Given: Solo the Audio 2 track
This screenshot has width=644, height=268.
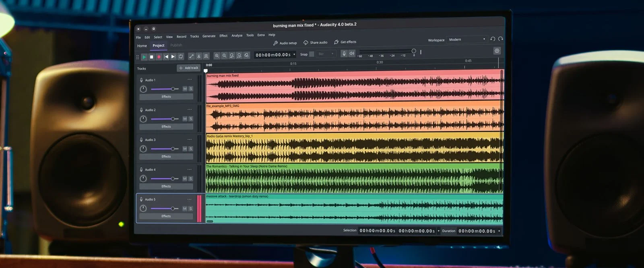Looking at the screenshot, I should (x=191, y=119).
